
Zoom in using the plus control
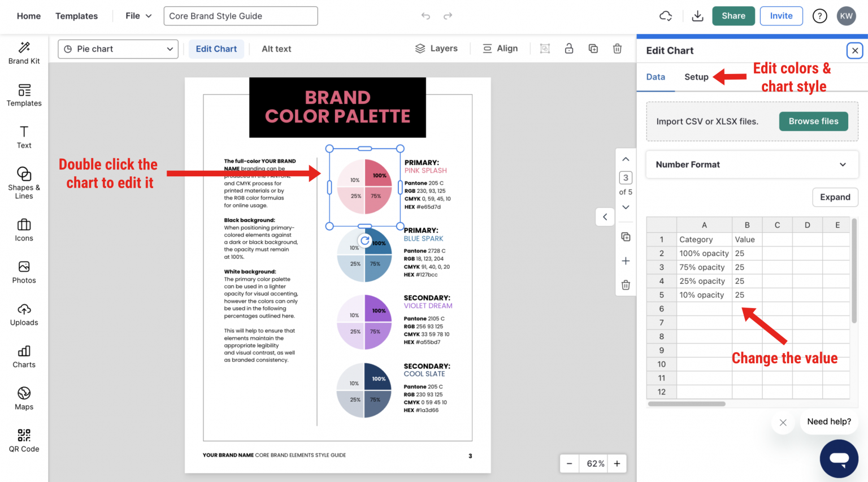pos(617,463)
